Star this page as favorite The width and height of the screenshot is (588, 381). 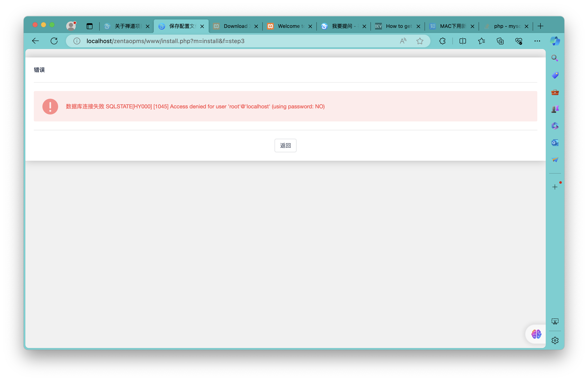tap(420, 41)
